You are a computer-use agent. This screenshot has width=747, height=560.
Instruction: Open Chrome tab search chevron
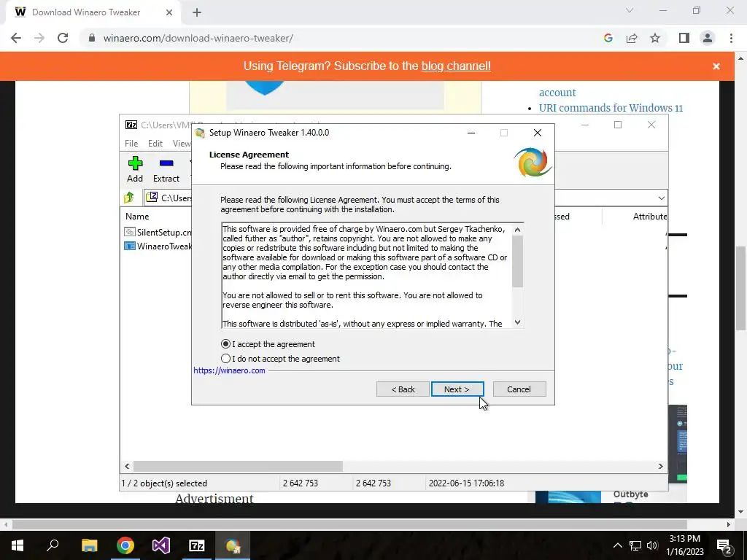tap(630, 10)
